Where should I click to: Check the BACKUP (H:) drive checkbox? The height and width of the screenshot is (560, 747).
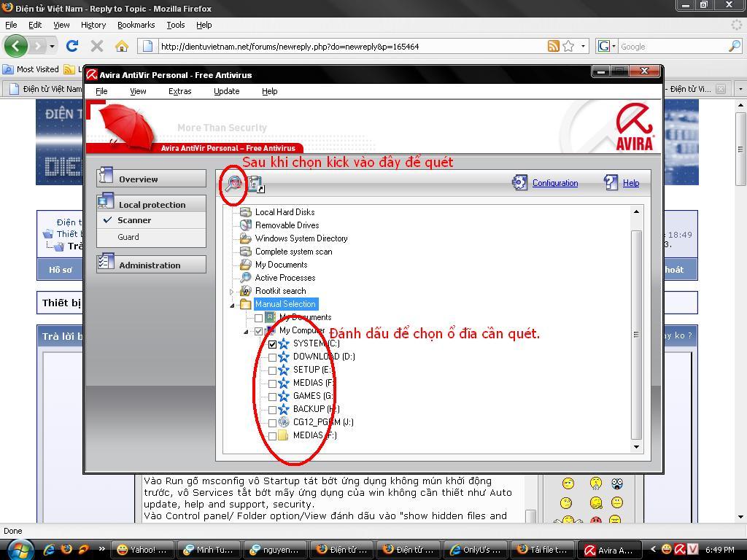coord(273,410)
